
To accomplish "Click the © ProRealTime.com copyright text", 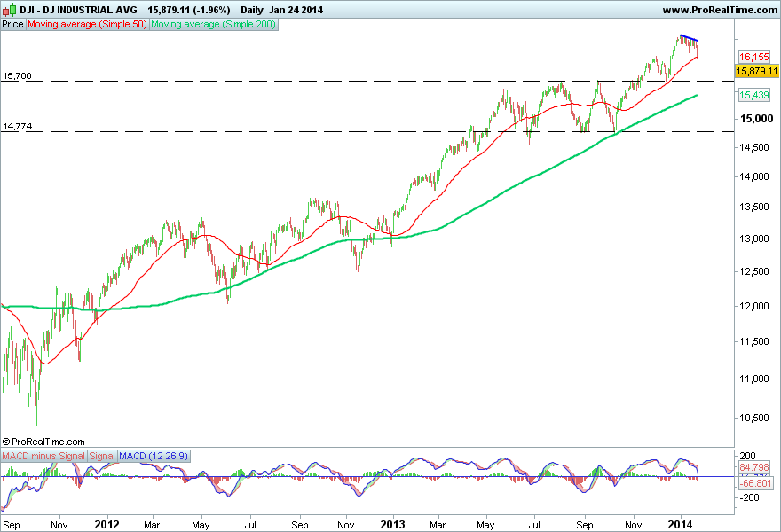I will (43, 442).
